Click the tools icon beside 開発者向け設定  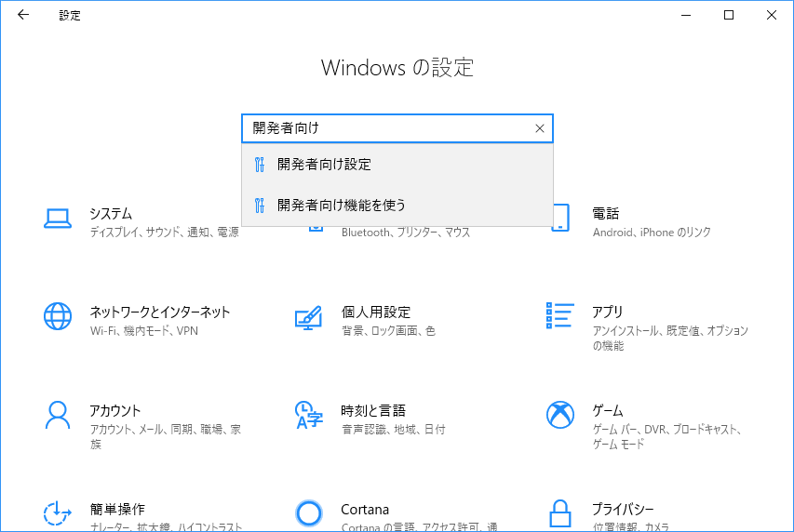tap(260, 165)
